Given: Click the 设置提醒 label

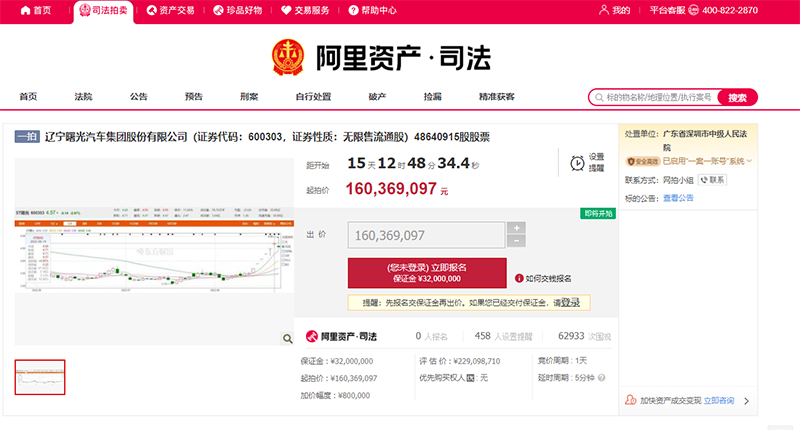Looking at the screenshot, I should (x=596, y=162).
